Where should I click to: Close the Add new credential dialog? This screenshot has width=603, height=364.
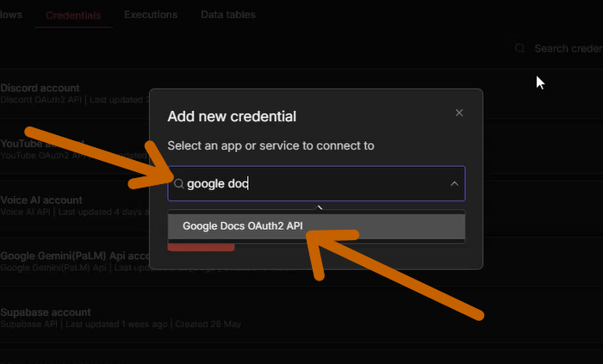click(459, 113)
